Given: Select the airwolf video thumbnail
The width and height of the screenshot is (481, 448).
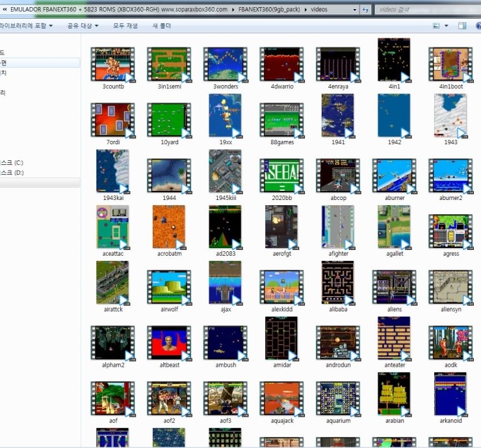Looking at the screenshot, I should [169, 288].
